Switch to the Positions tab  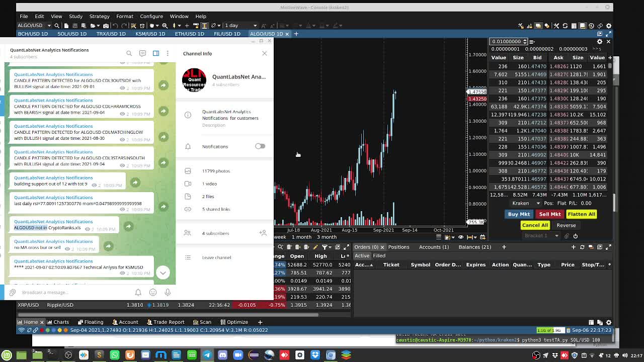[398, 247]
